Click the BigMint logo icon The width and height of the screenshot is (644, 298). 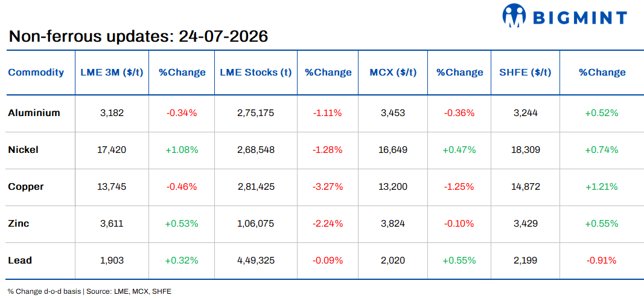(515, 16)
